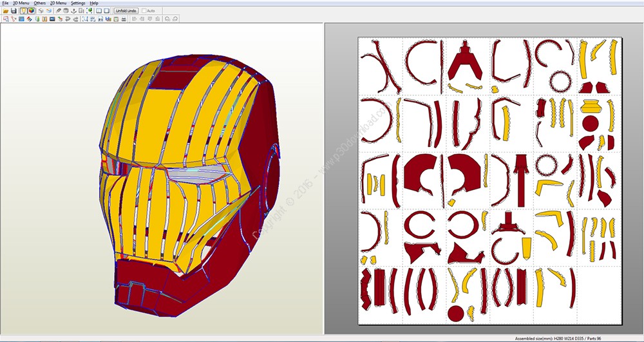Select the large red arrow-shaped part
Image resolution: width=644 pixels, height=342 pixels.
pos(521,180)
